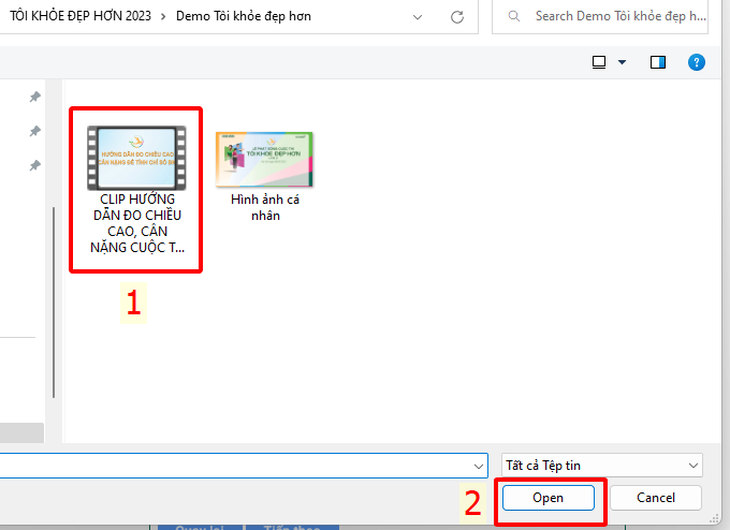This screenshot has width=730, height=530.
Task: Open the blue Help question mark icon
Action: 696,62
